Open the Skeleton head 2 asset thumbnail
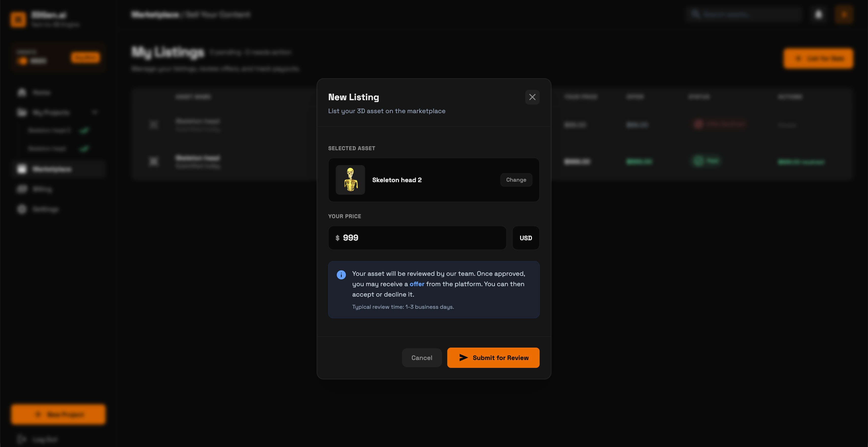 coord(350,180)
